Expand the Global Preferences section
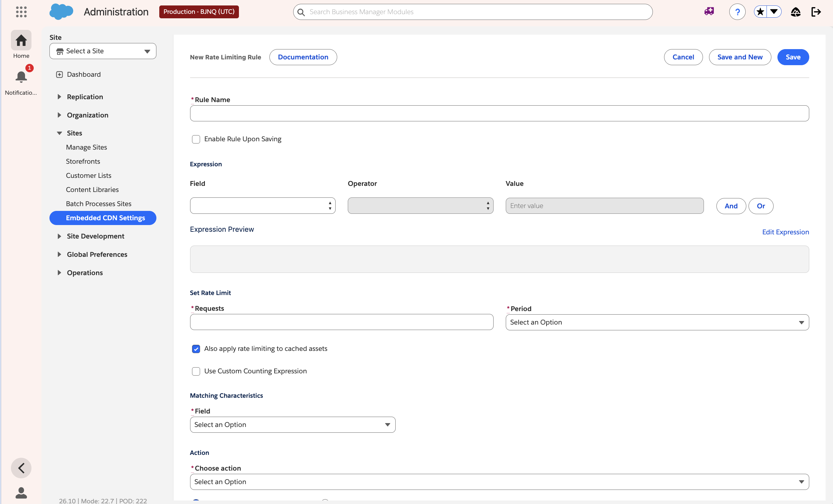833x504 pixels. 59,255
